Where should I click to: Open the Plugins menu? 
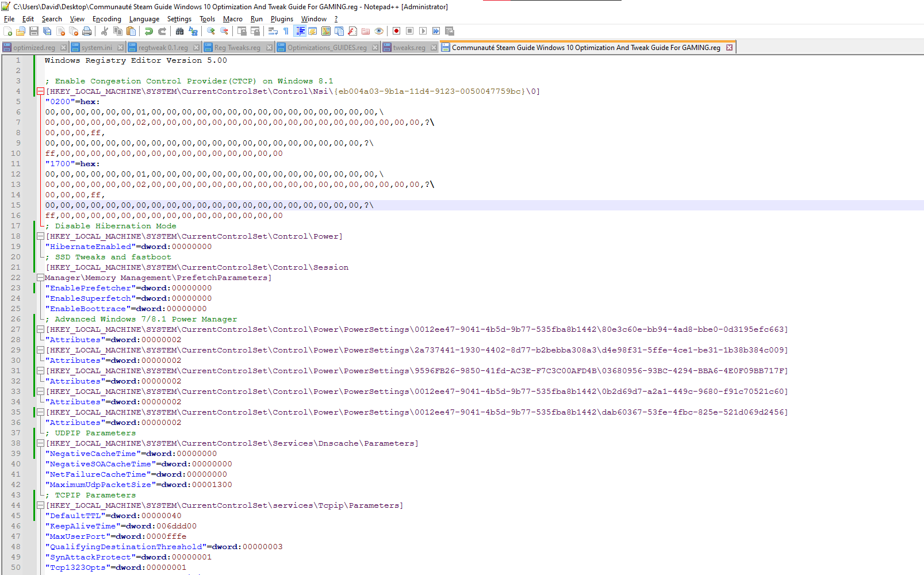pos(282,19)
